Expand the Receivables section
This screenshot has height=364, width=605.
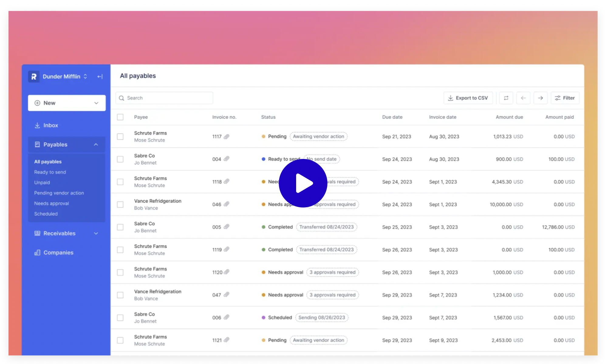tap(96, 233)
